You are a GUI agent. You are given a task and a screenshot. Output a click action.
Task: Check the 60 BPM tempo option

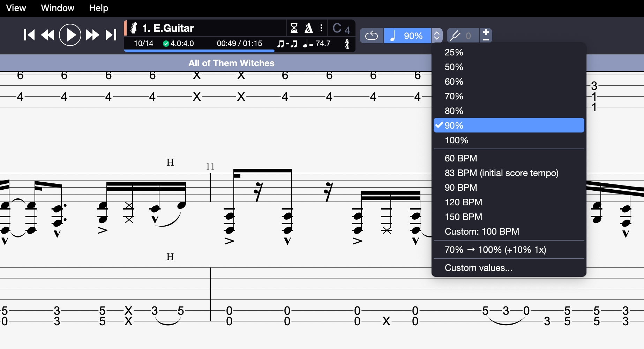460,158
